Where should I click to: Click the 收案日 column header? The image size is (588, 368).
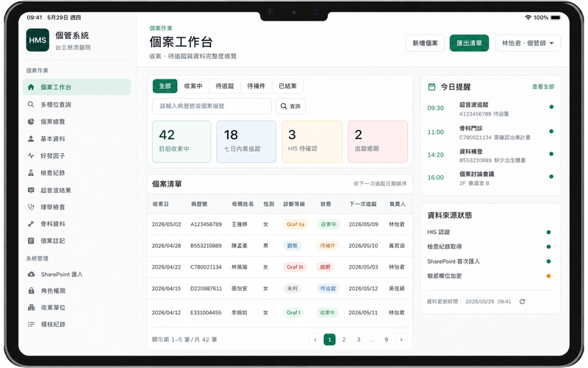tap(160, 204)
